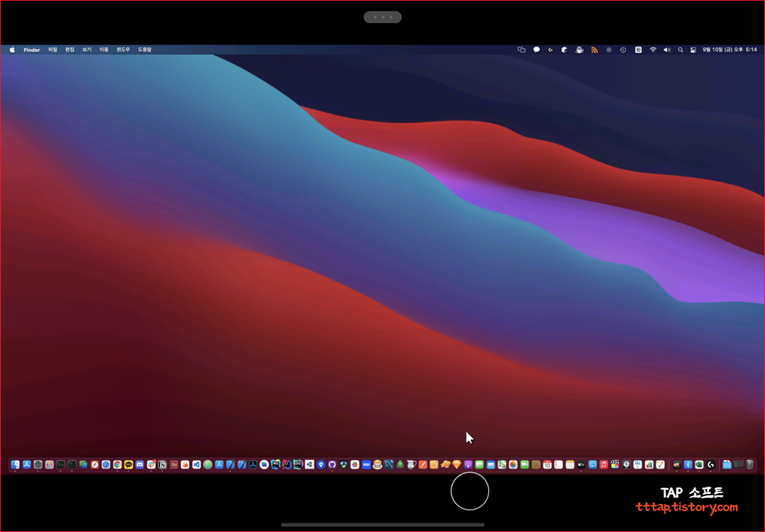Launch Final Cut Pro from the Dock
Viewport: 765px width, 532px height.
click(x=615, y=464)
